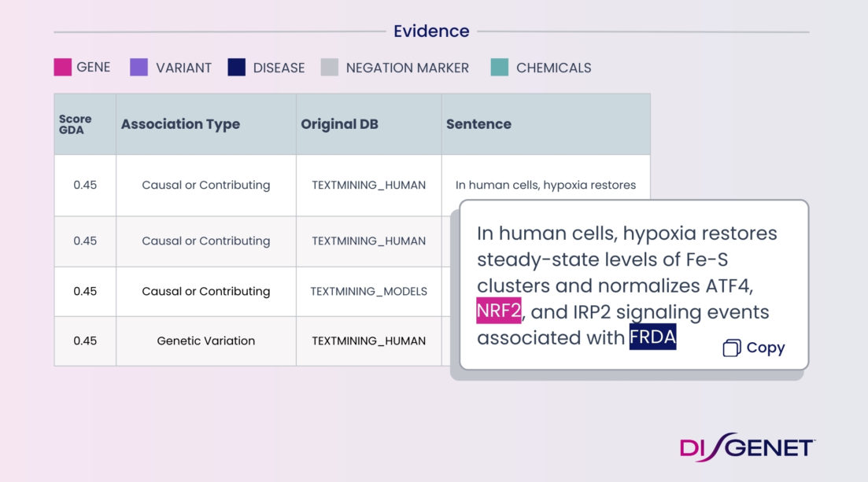The image size is (868, 482).
Task: Toggle the gray NEGATION MARKER legend swatch
Action: (330, 68)
